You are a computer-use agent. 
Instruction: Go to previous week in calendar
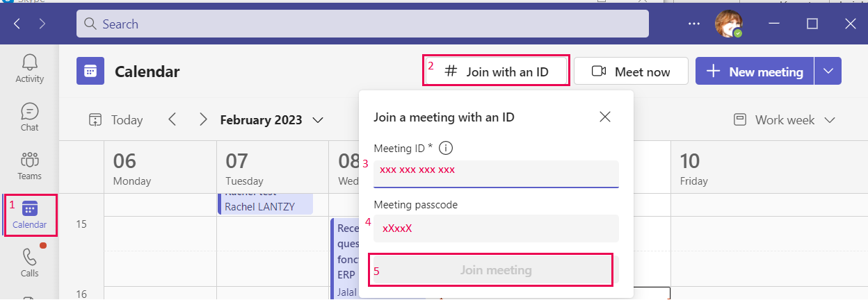pos(172,119)
